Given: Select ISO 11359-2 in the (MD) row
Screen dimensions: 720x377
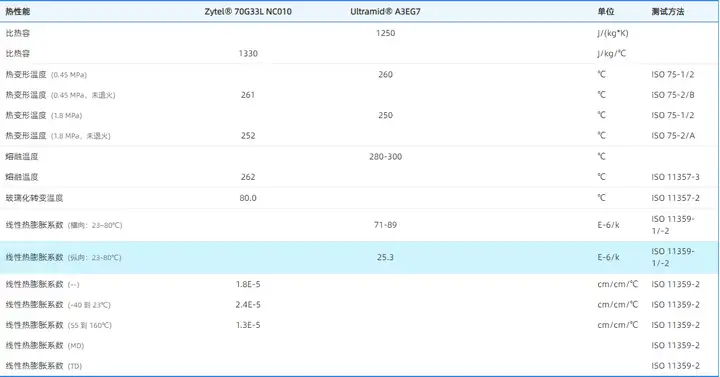Looking at the screenshot, I should 675,345.
